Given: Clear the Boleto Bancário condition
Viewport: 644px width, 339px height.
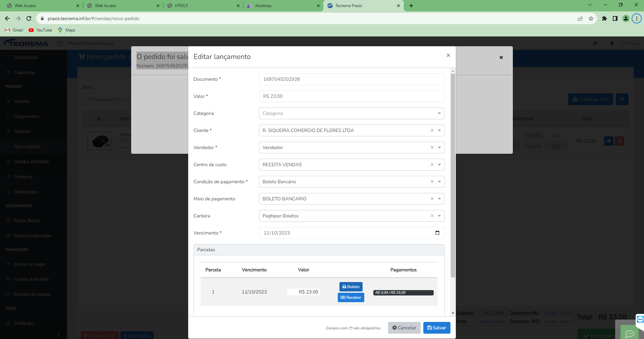Looking at the screenshot, I should click(x=432, y=182).
